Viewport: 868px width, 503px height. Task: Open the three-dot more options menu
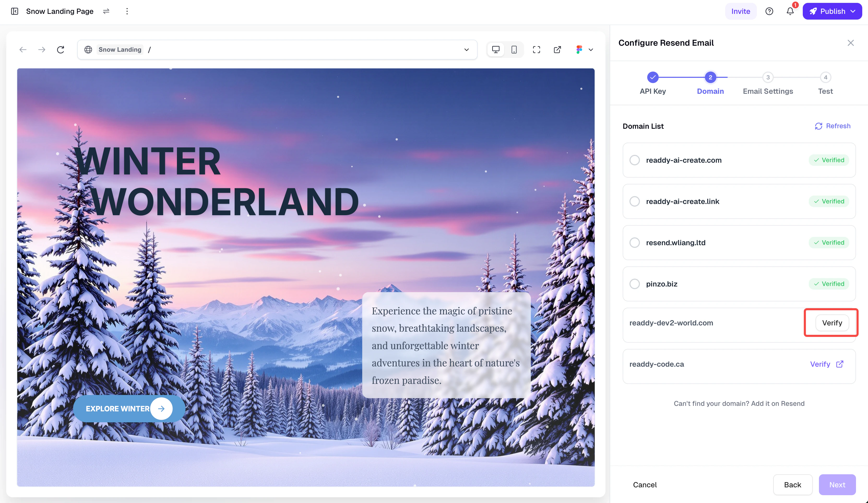point(127,11)
